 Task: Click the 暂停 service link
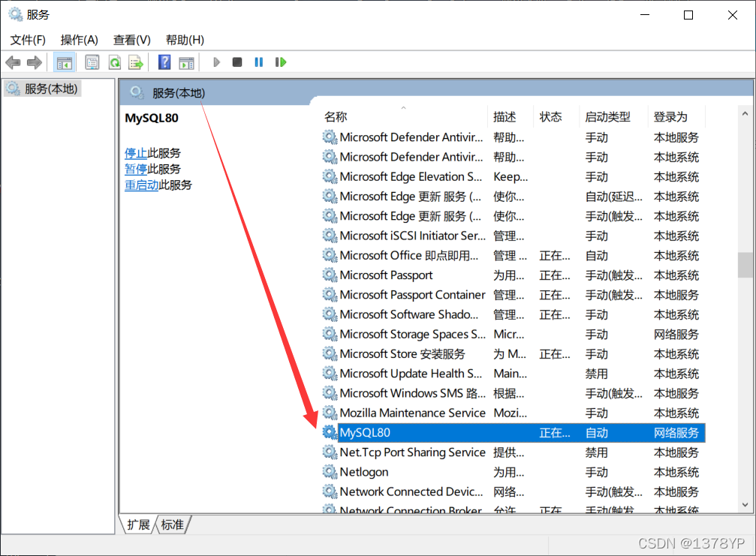(x=135, y=169)
